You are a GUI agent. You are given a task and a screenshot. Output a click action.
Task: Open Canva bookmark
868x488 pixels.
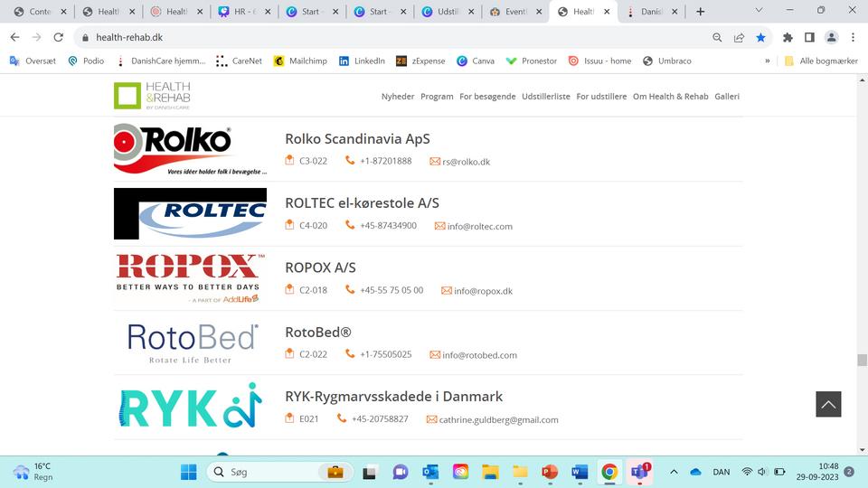(475, 61)
